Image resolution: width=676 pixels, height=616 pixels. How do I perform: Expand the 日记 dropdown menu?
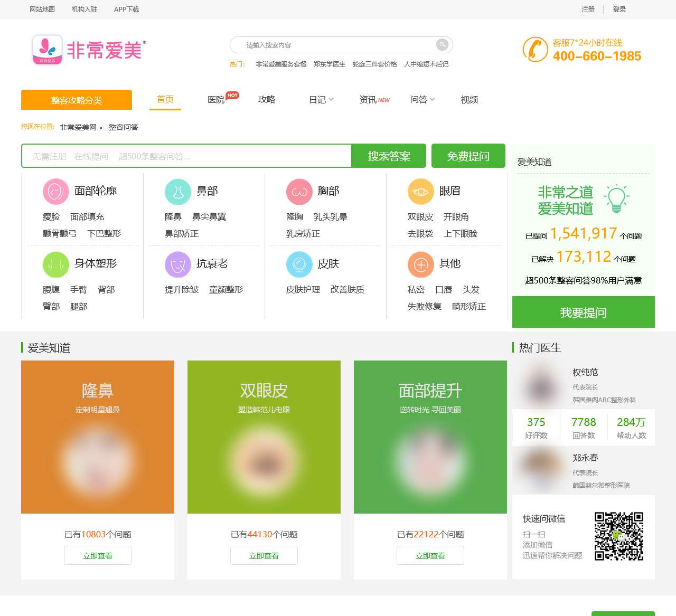pyautogui.click(x=320, y=99)
